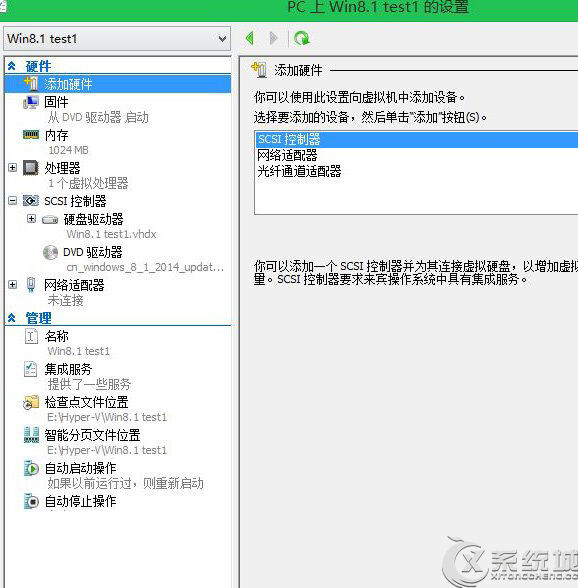
Task: Click the 内存 memory icon
Action: [31, 135]
